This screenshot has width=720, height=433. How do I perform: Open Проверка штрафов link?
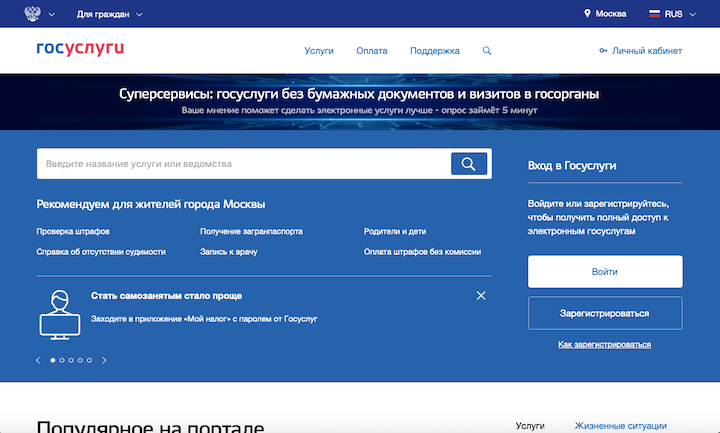tap(73, 231)
